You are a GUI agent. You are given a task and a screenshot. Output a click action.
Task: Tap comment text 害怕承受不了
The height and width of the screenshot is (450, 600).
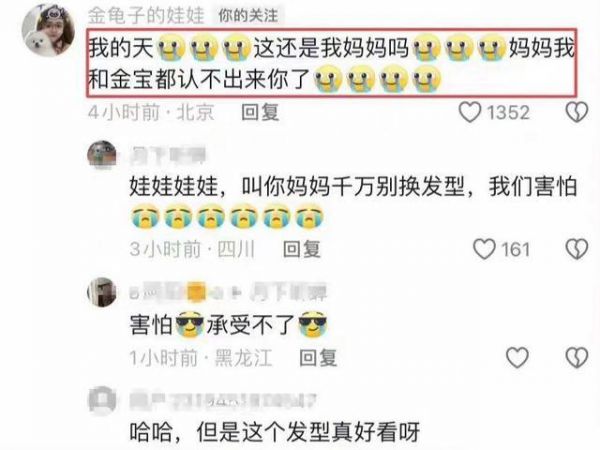point(228,325)
